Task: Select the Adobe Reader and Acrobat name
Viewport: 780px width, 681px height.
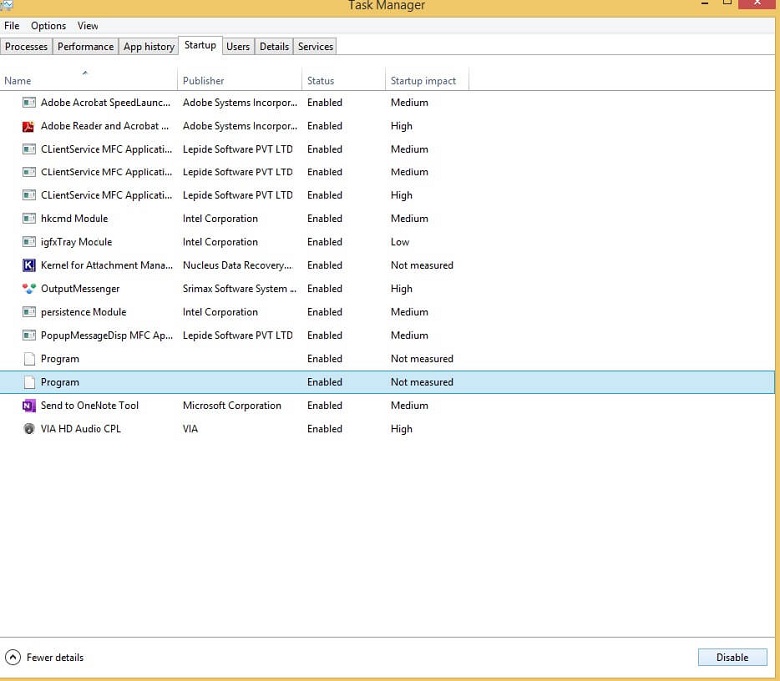Action: tap(104, 126)
